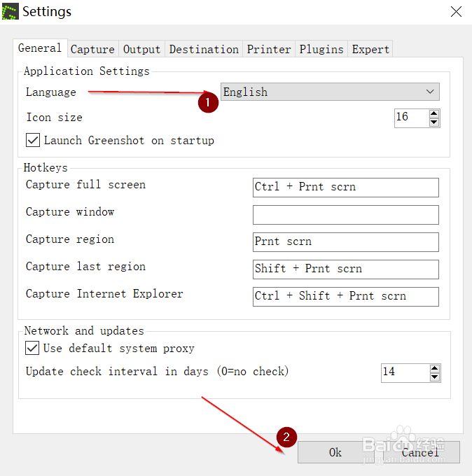Open the Expert tab
Screen dimensions: 472x476
click(x=370, y=49)
